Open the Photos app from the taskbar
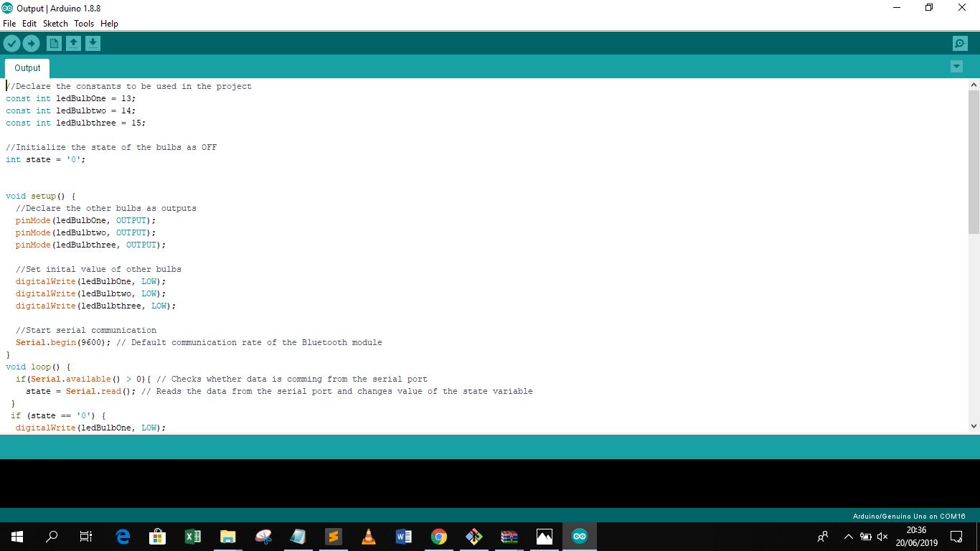The height and width of the screenshot is (551, 980). [x=545, y=537]
